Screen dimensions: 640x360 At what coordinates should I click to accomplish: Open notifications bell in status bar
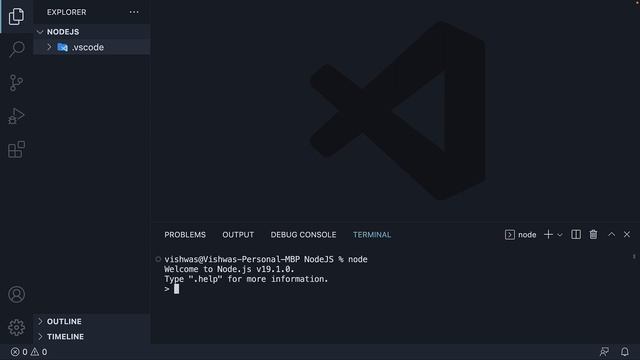(625, 351)
